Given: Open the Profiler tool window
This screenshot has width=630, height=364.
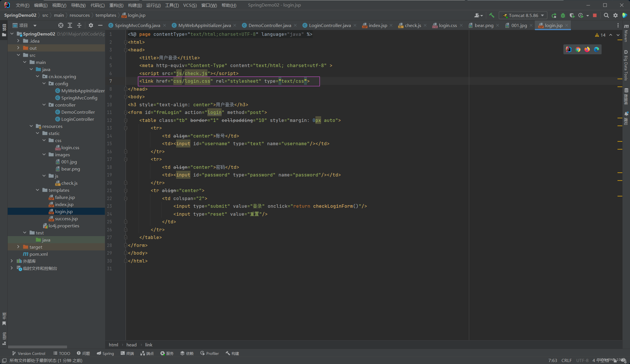Looking at the screenshot, I should (x=209, y=353).
